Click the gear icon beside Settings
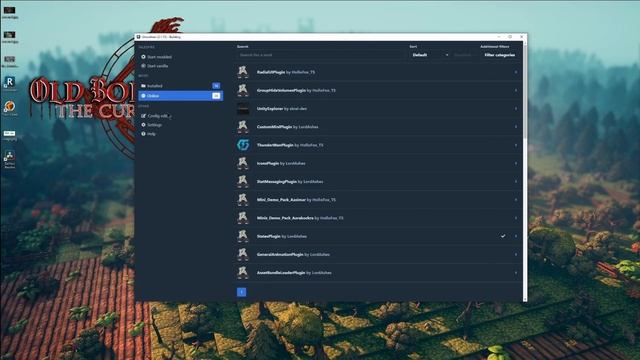 tap(143, 125)
